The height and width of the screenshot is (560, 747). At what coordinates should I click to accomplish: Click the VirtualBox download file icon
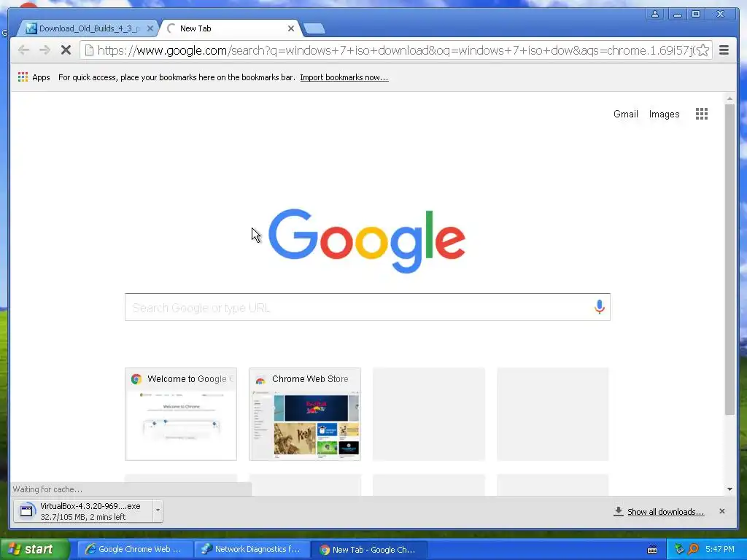[x=27, y=511]
